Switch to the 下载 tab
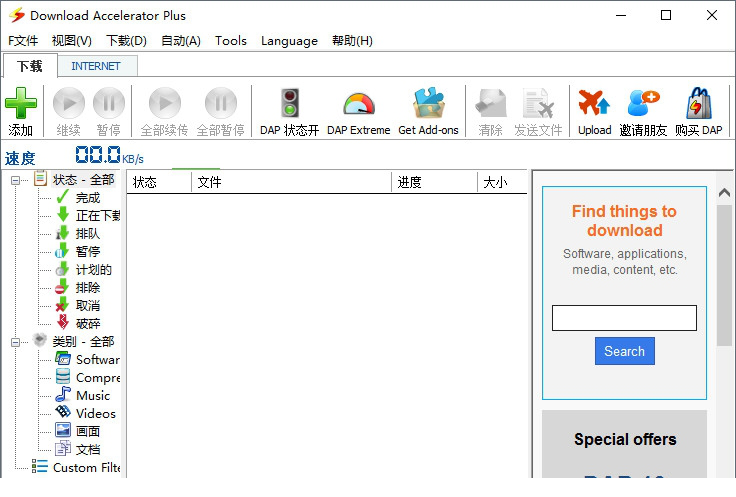This screenshot has height=497, width=736. click(30, 66)
